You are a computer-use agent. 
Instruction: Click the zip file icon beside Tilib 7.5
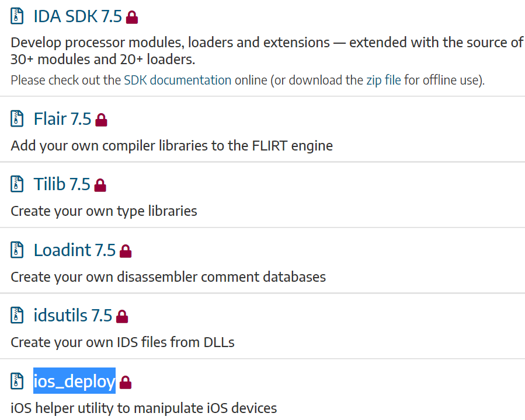point(18,184)
